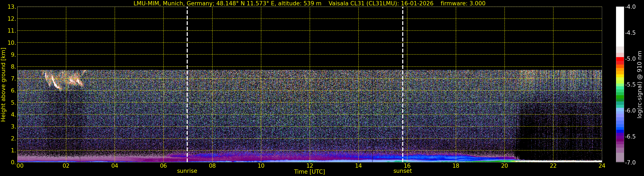Viewport: 644px width, 176px height.
Task: Click the -4.0 colorbar tick label
Action: pos(630,7)
